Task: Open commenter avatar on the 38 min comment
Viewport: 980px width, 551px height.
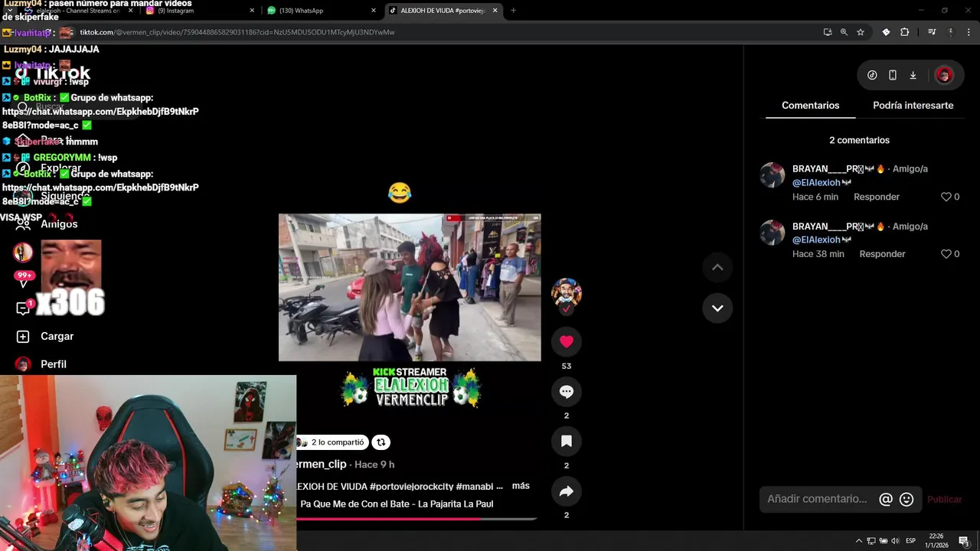Action: tap(772, 233)
